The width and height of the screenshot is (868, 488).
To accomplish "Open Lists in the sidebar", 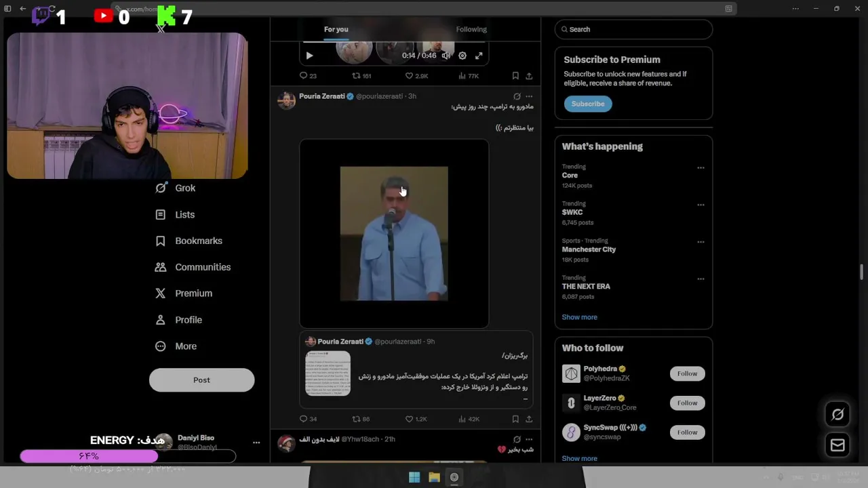I will 175,215.
